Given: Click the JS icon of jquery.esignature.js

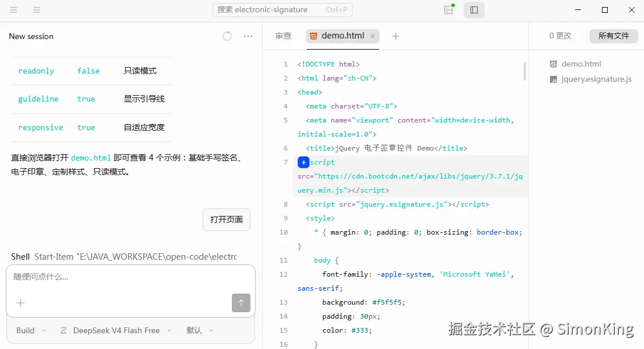Looking at the screenshot, I should tap(554, 79).
